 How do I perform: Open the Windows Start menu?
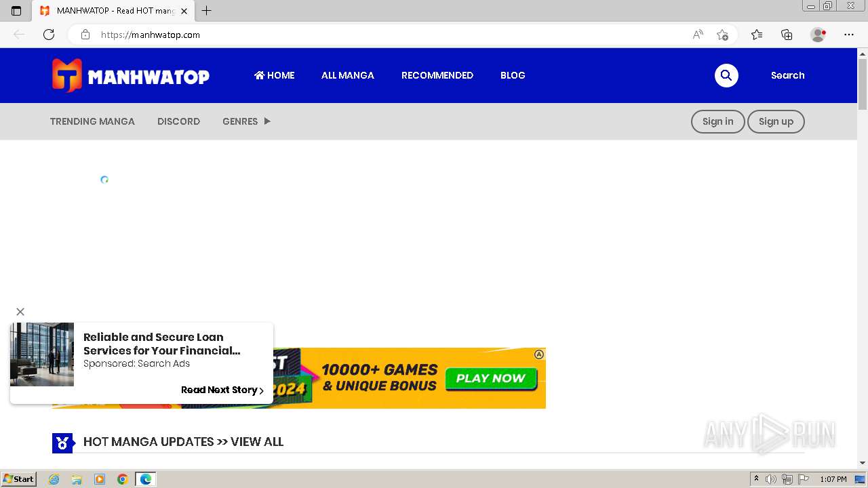point(19,479)
